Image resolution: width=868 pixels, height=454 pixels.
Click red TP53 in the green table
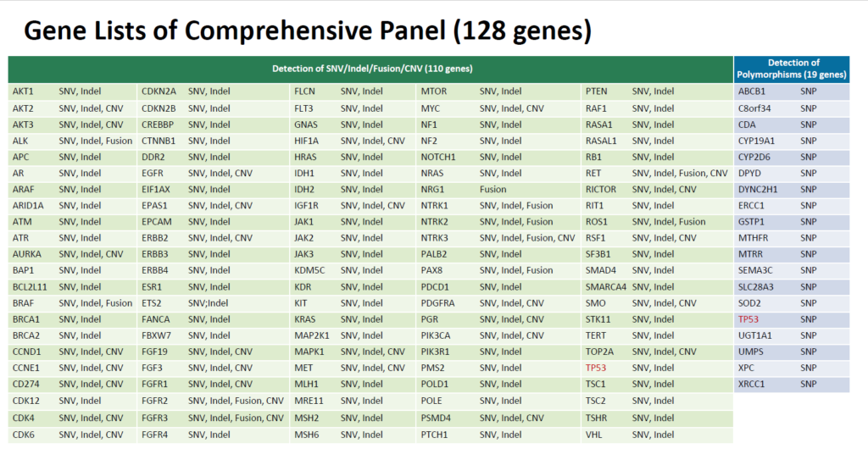coord(596,368)
